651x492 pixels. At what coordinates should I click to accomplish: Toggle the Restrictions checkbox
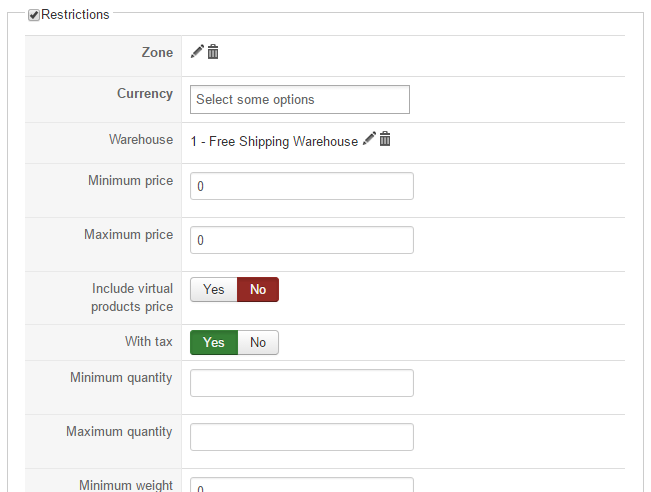pyautogui.click(x=34, y=15)
